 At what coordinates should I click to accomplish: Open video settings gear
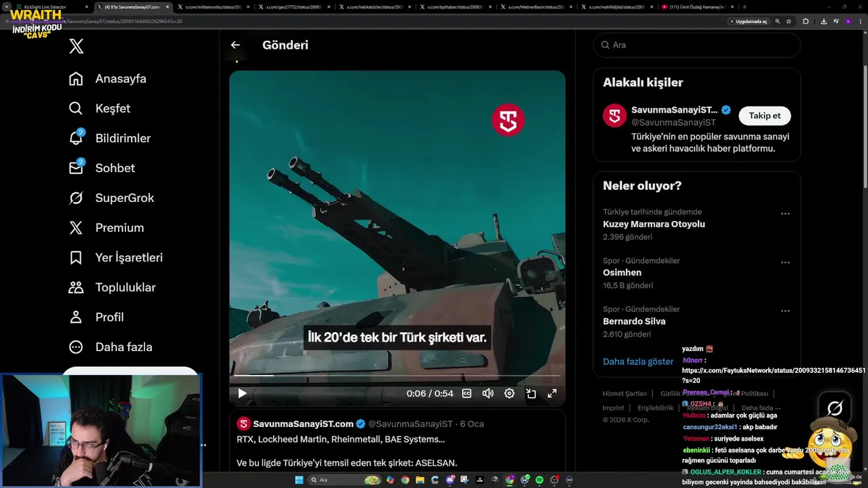pyautogui.click(x=509, y=393)
